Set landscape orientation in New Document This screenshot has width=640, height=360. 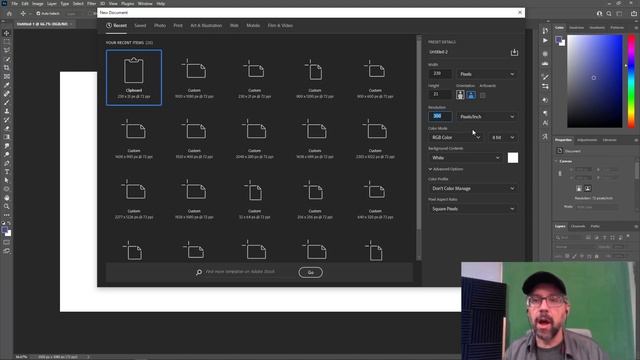(x=471, y=95)
